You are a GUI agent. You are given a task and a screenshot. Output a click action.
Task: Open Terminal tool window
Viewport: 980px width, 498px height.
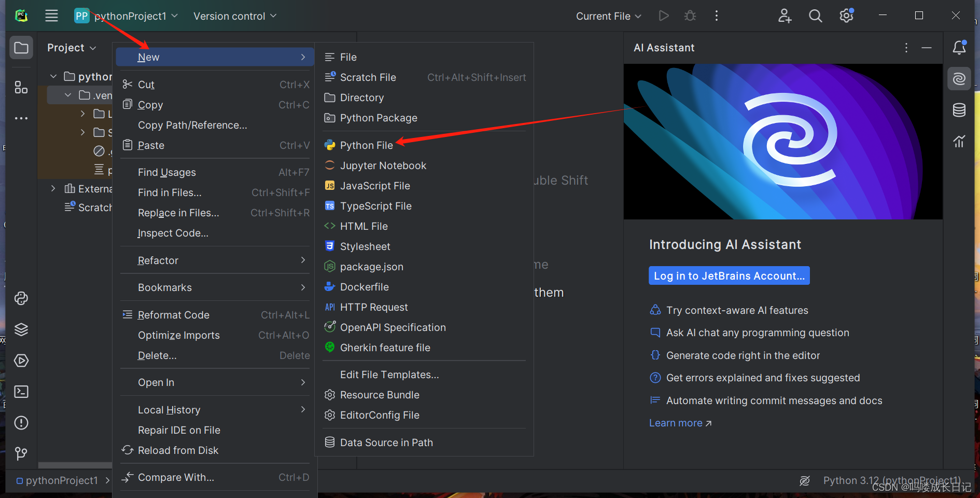tap(21, 392)
